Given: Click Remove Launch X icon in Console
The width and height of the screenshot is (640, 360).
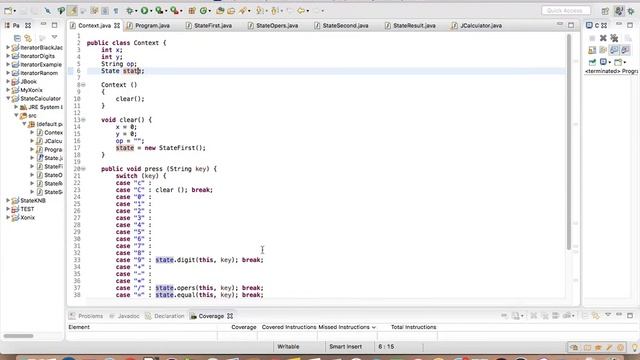Looking at the screenshot, I should pos(603,38).
